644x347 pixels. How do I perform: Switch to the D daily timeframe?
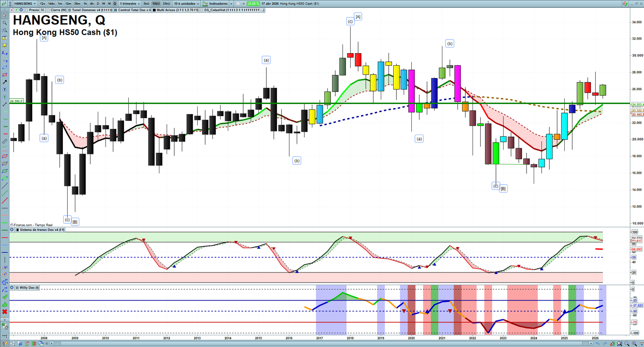[x=98, y=4]
